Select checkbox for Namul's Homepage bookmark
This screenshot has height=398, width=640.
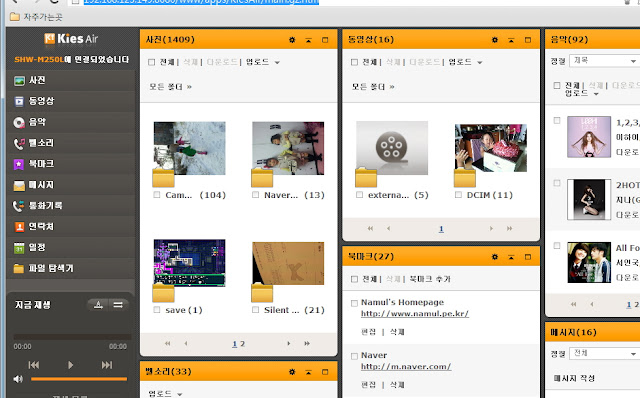coord(354,303)
